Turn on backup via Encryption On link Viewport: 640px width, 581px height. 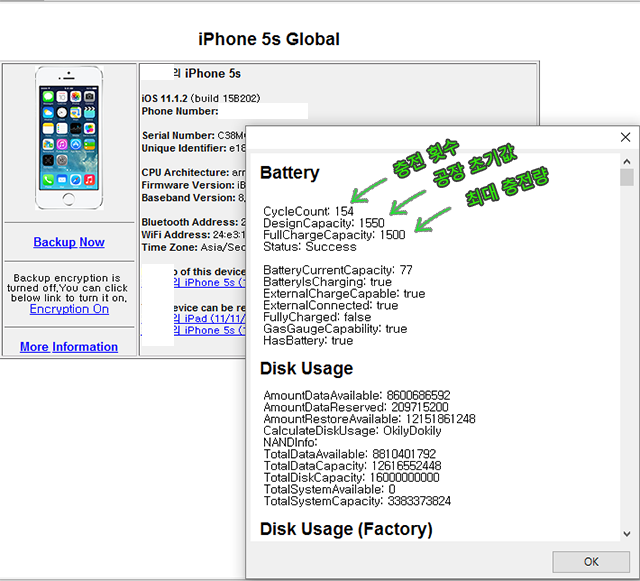[x=69, y=309]
